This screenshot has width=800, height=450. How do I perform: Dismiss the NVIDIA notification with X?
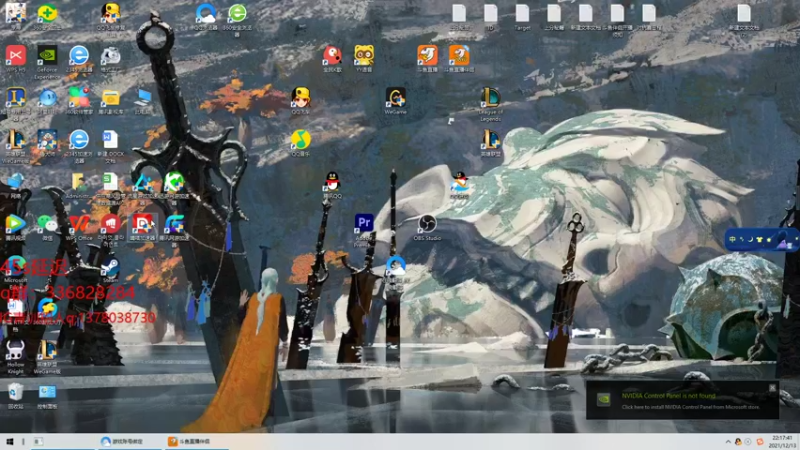[x=772, y=388]
